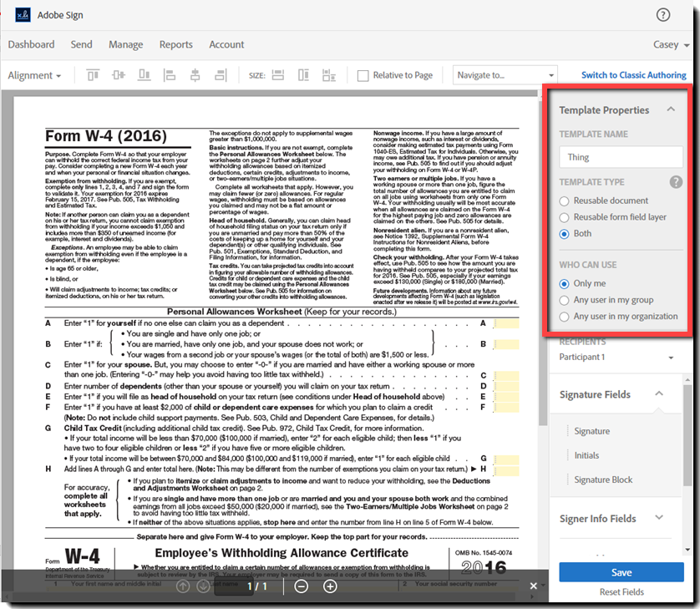700x609 pixels.
Task: Open the Manage tab
Action: point(125,44)
